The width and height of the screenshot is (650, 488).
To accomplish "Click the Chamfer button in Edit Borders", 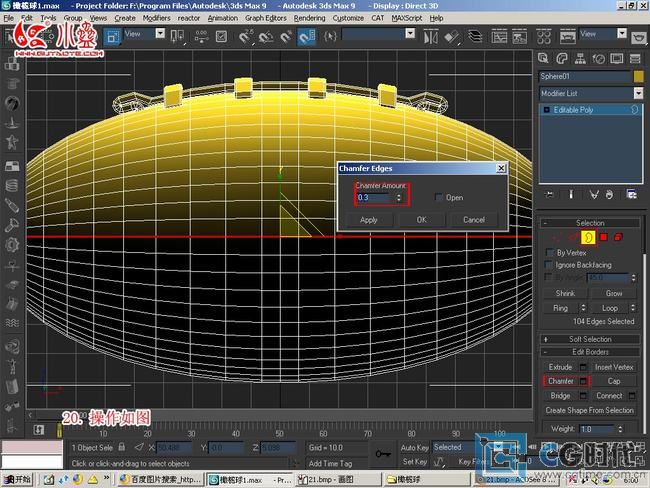I will point(560,381).
